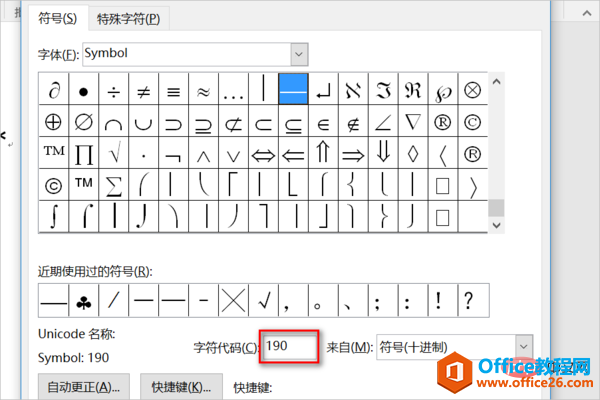
Task: Collapse the ribbon with the top-right chevron
Action: pyautogui.click(x=587, y=13)
